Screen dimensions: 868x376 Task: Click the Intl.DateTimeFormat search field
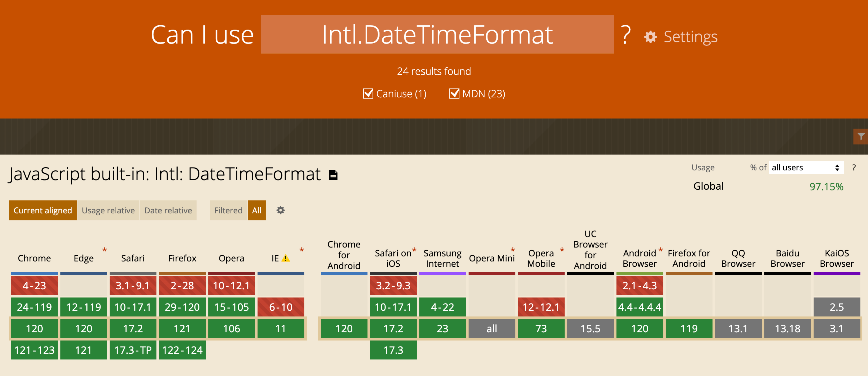[x=437, y=34]
